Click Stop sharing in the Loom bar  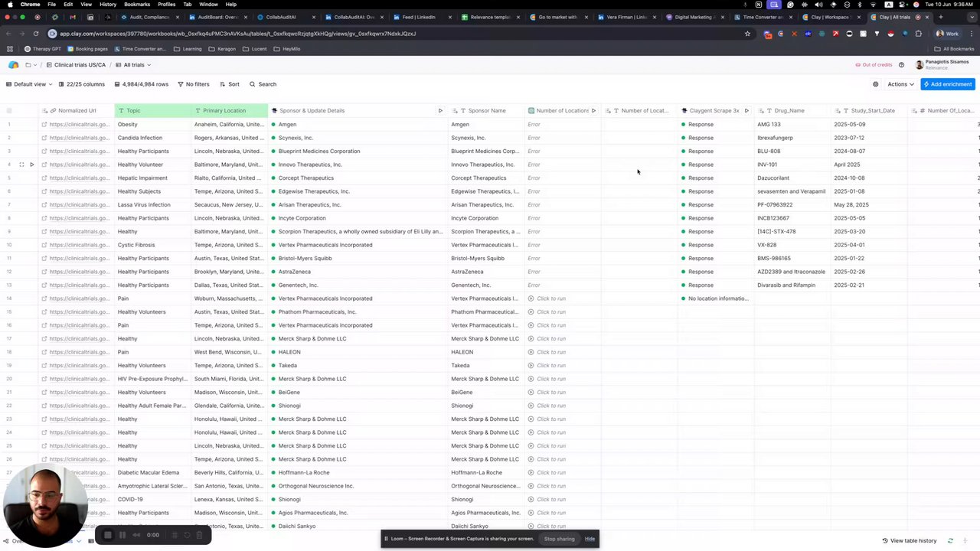[559, 539]
